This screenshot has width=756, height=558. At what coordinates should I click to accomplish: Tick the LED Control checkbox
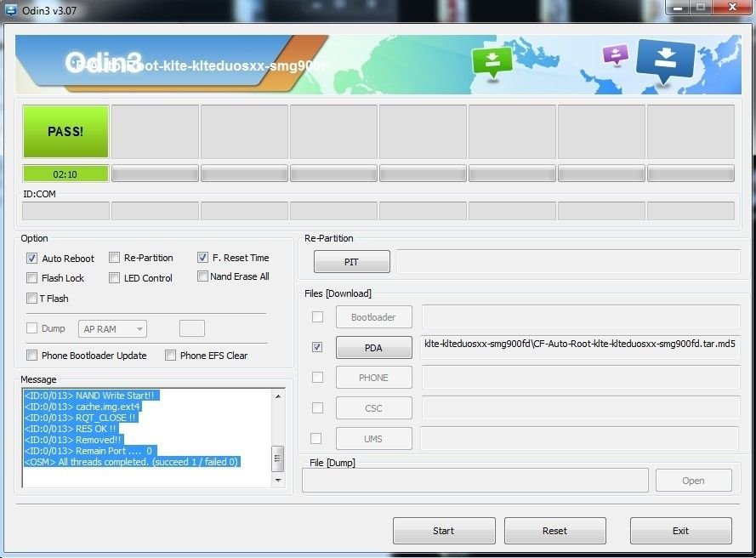pyautogui.click(x=114, y=278)
